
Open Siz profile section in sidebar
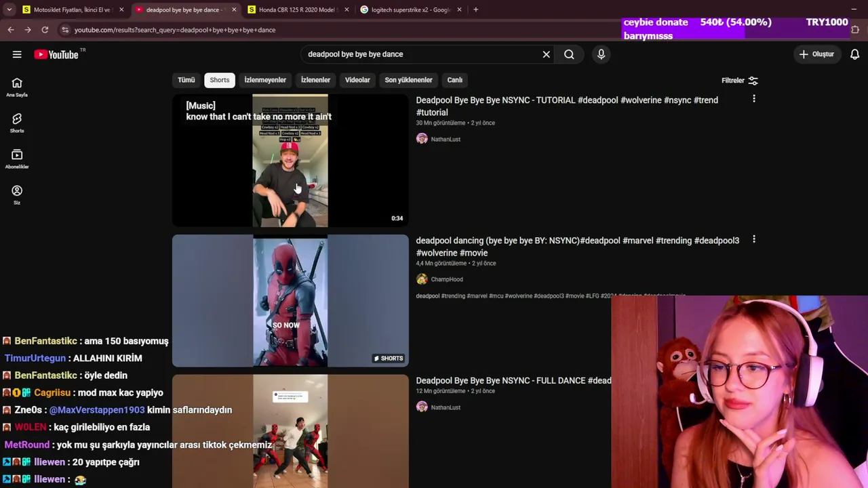pyautogui.click(x=17, y=195)
